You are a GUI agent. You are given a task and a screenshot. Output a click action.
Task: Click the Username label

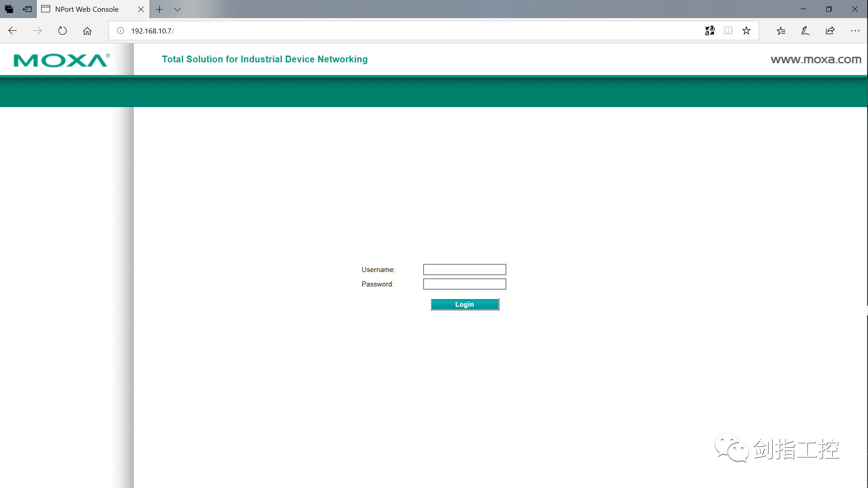pos(378,270)
